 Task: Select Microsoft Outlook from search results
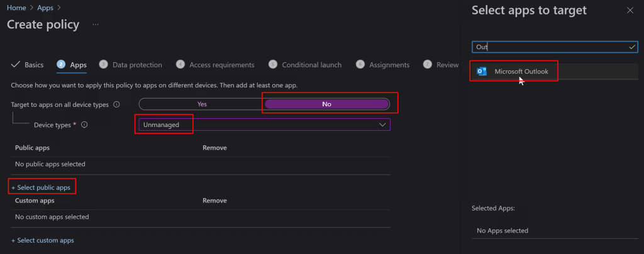point(521,72)
